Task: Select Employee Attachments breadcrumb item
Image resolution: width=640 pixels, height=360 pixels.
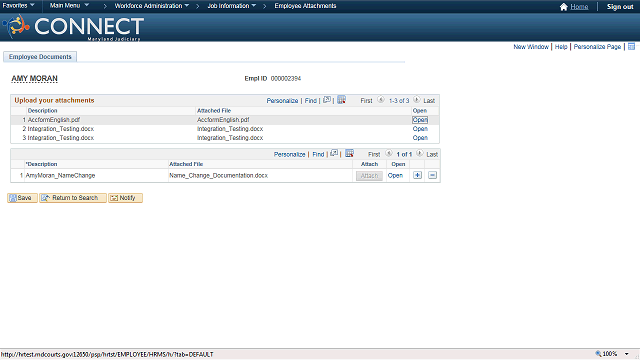Action: 305,6
